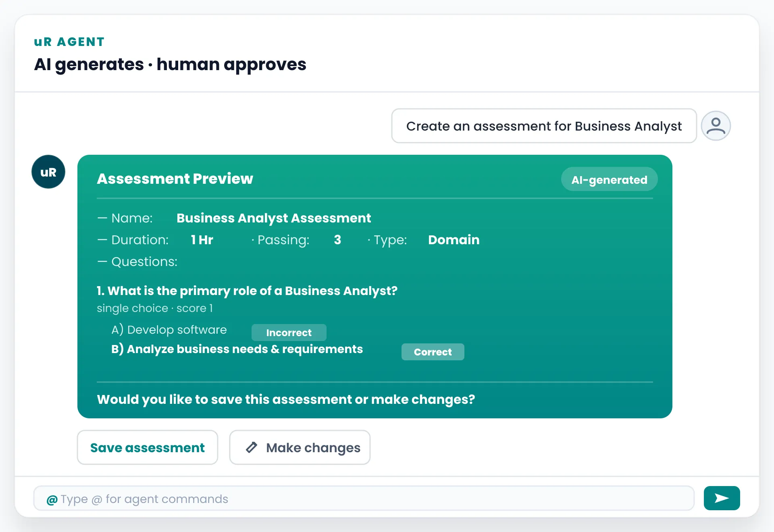Viewport: 774px width, 532px height.
Task: Select option A Develop software
Action: click(169, 330)
